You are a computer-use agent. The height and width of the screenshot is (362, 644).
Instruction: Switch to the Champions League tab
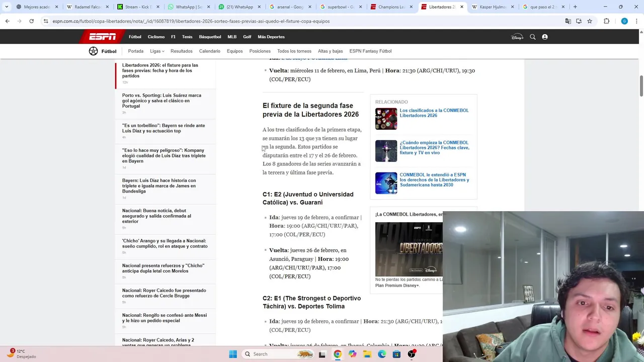tap(391, 7)
